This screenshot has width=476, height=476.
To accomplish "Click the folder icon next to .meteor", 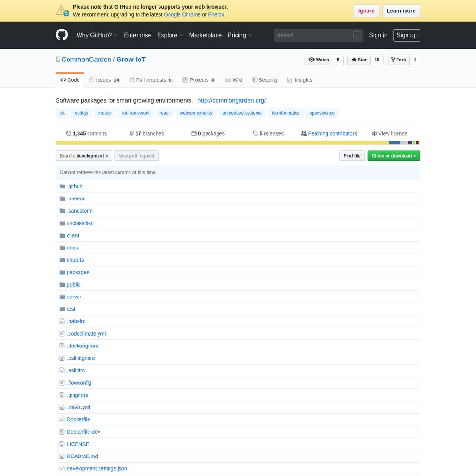I will tap(62, 198).
